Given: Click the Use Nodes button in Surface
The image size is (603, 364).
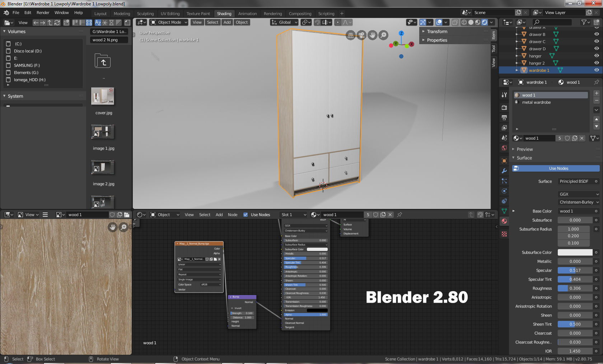Looking at the screenshot, I should pos(556,168).
